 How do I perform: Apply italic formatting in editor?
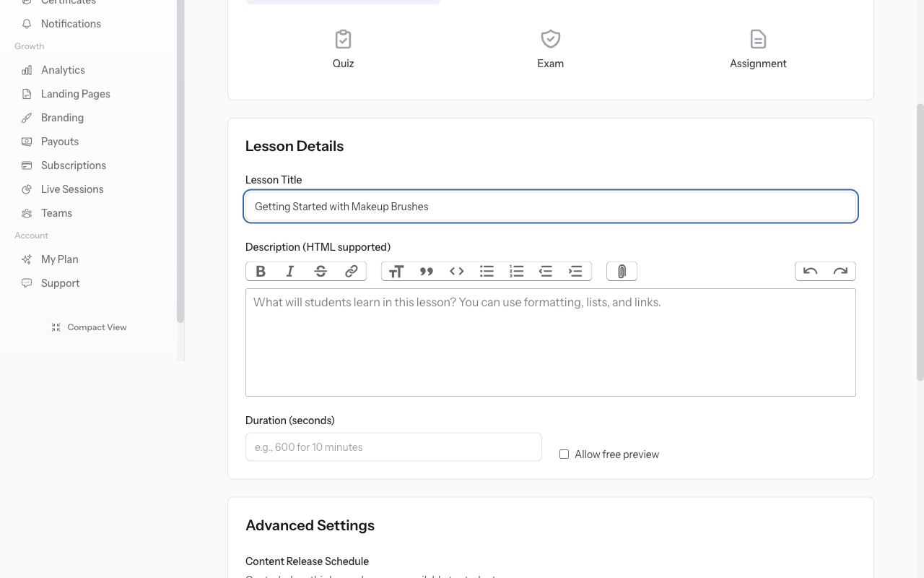tap(290, 271)
